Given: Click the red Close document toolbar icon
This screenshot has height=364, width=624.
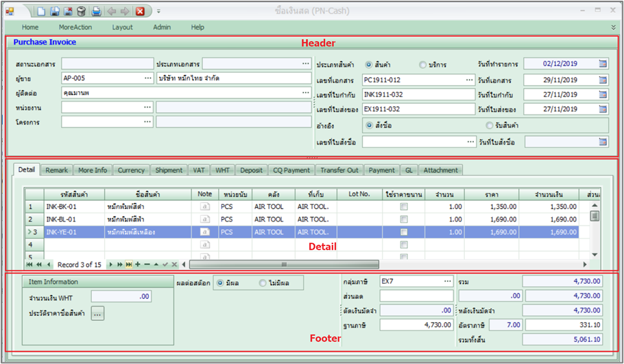Looking at the screenshot, I should [x=140, y=11].
